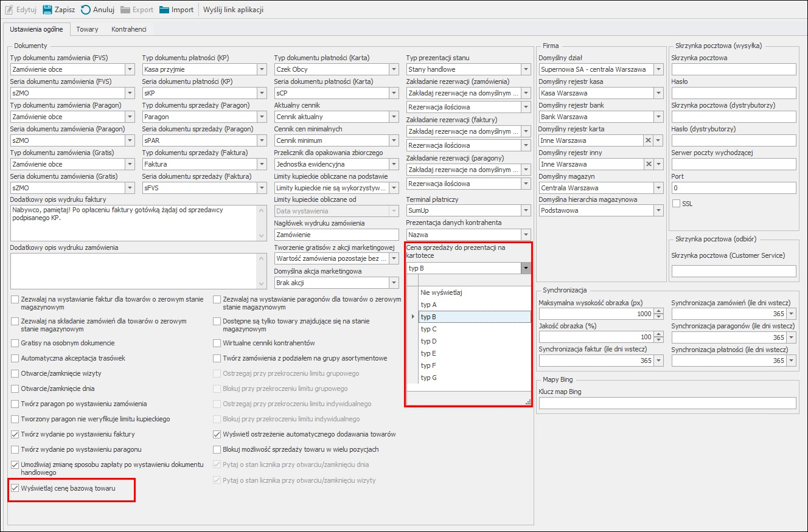
Task: Click the Zapisz save icon
Action: (x=47, y=10)
